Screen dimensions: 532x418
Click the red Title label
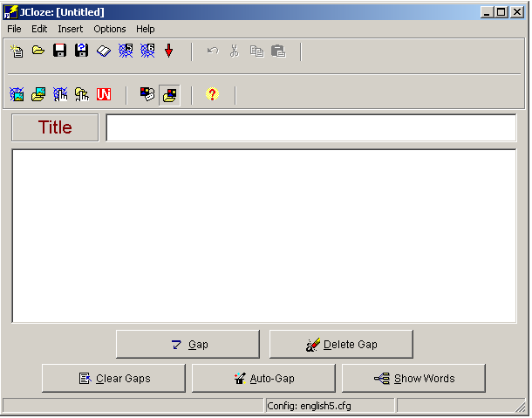[55, 127]
